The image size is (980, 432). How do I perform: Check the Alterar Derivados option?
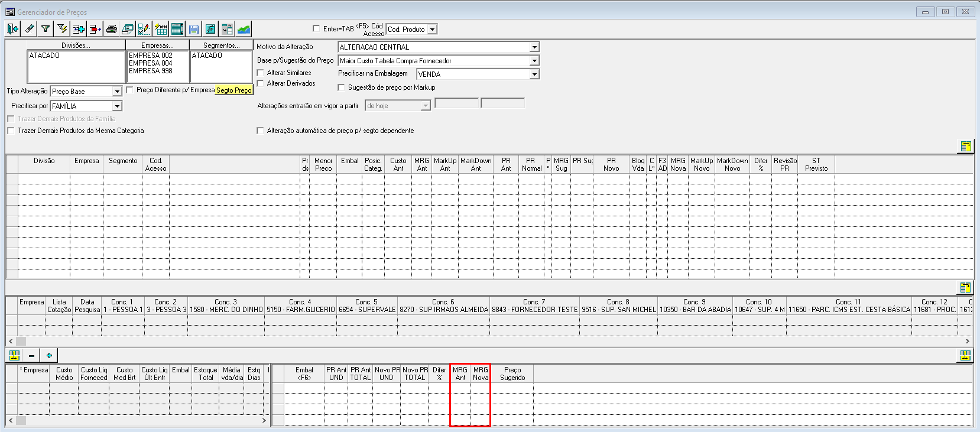tap(260, 83)
